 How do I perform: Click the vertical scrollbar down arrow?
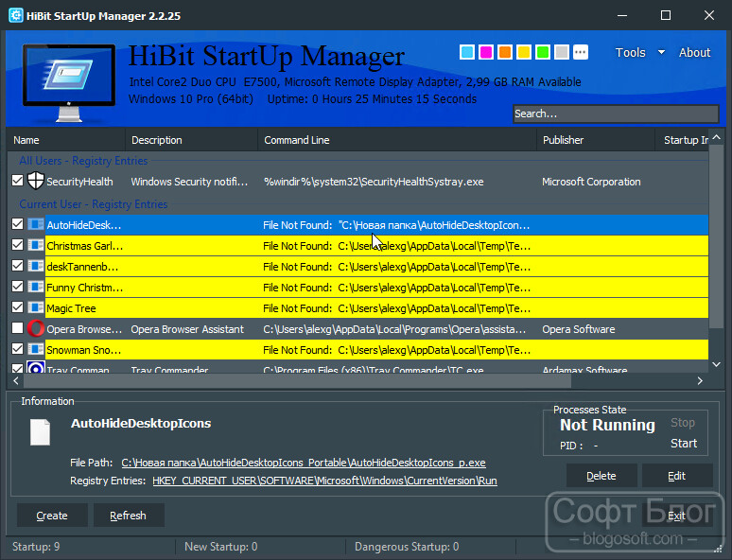[717, 364]
